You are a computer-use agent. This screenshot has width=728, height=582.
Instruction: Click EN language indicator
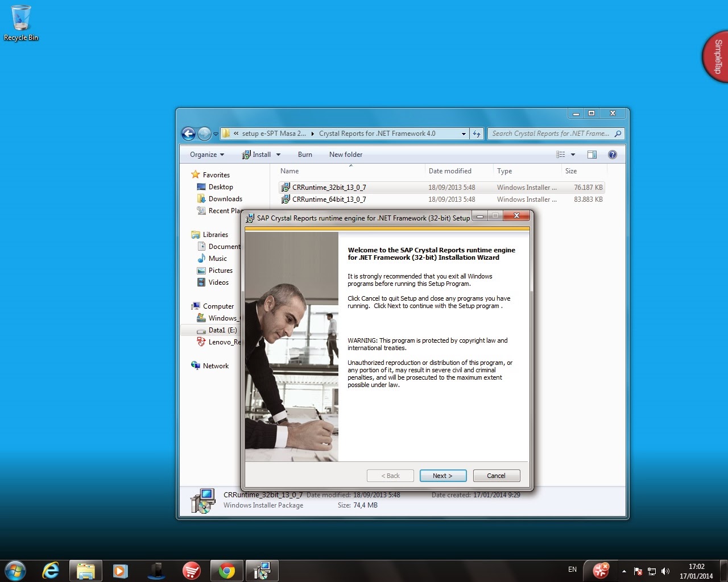(572, 569)
